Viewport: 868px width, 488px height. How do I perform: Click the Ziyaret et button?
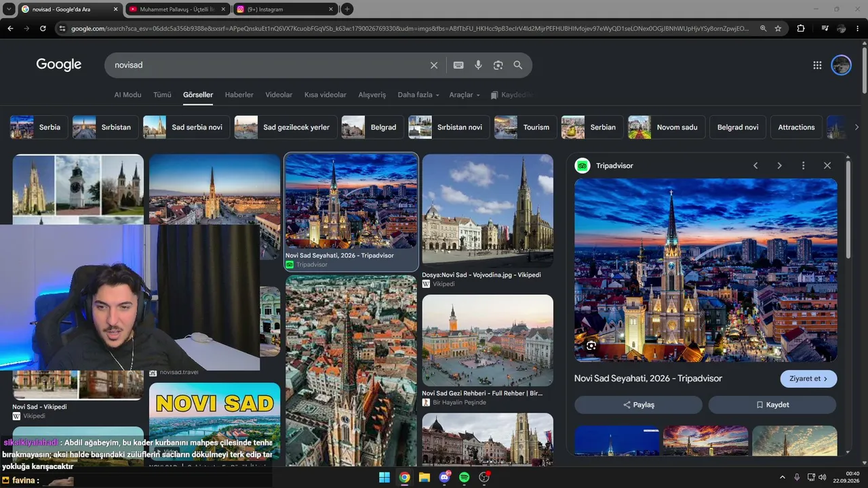(808, 379)
